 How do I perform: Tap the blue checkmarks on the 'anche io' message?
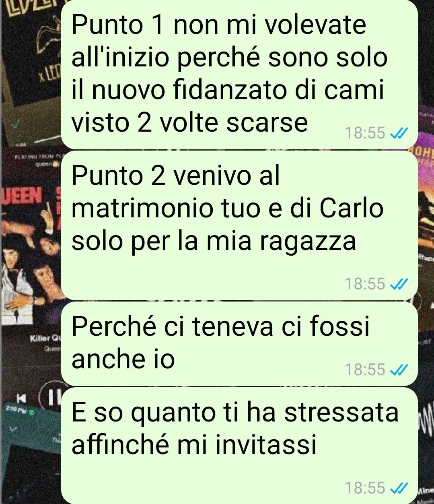400,370
